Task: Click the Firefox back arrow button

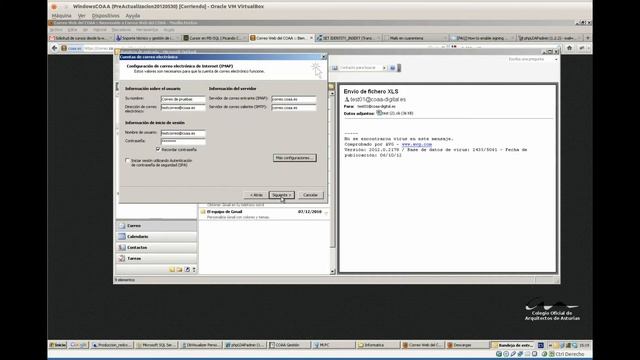Action: [54, 48]
